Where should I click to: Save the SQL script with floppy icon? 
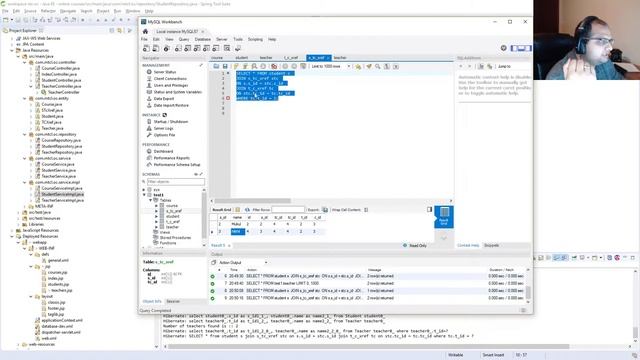coord(225,66)
